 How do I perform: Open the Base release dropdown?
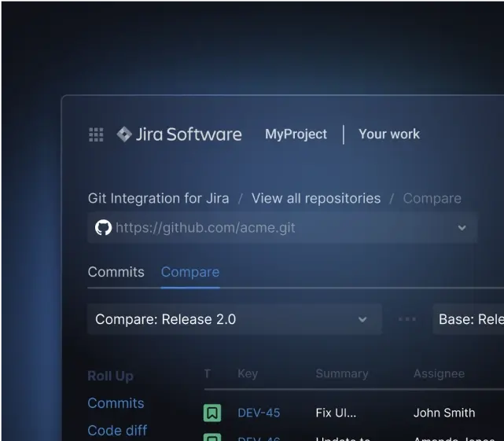click(469, 319)
